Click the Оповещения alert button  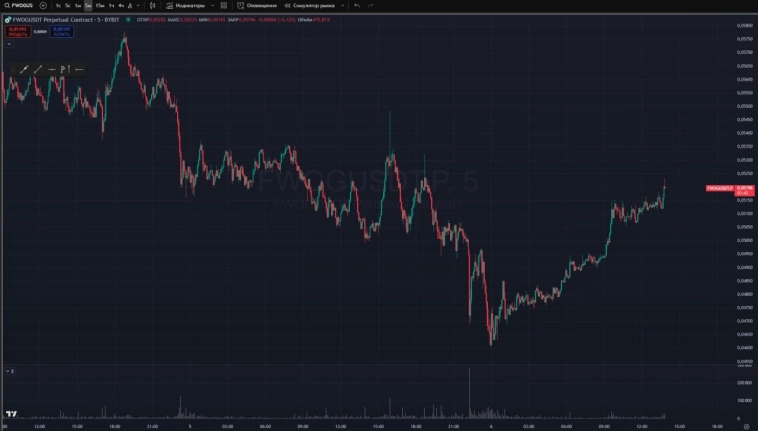[x=257, y=5]
